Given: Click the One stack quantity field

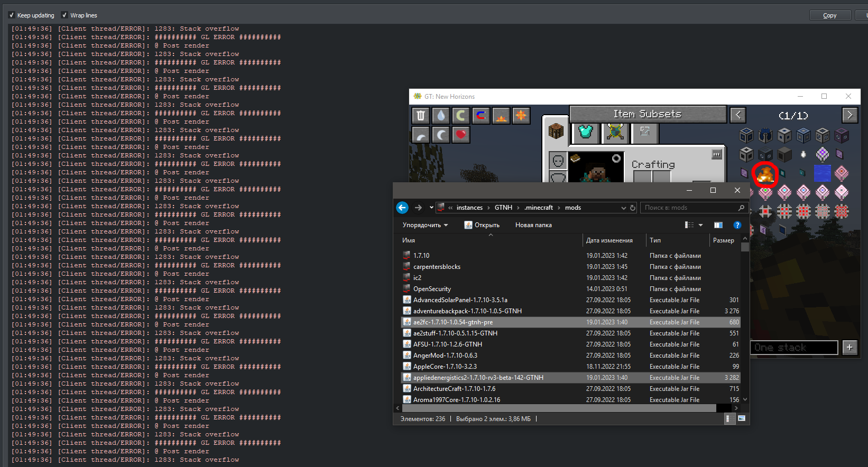Looking at the screenshot, I should coord(794,347).
